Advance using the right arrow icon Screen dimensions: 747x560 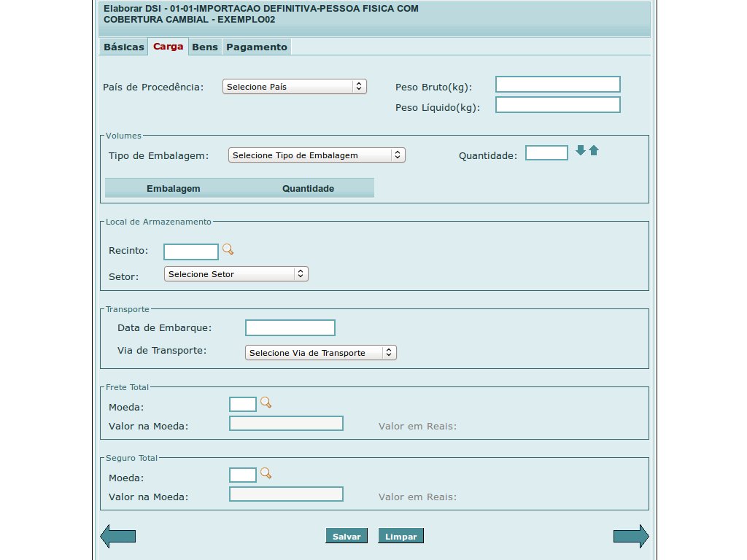click(x=630, y=536)
